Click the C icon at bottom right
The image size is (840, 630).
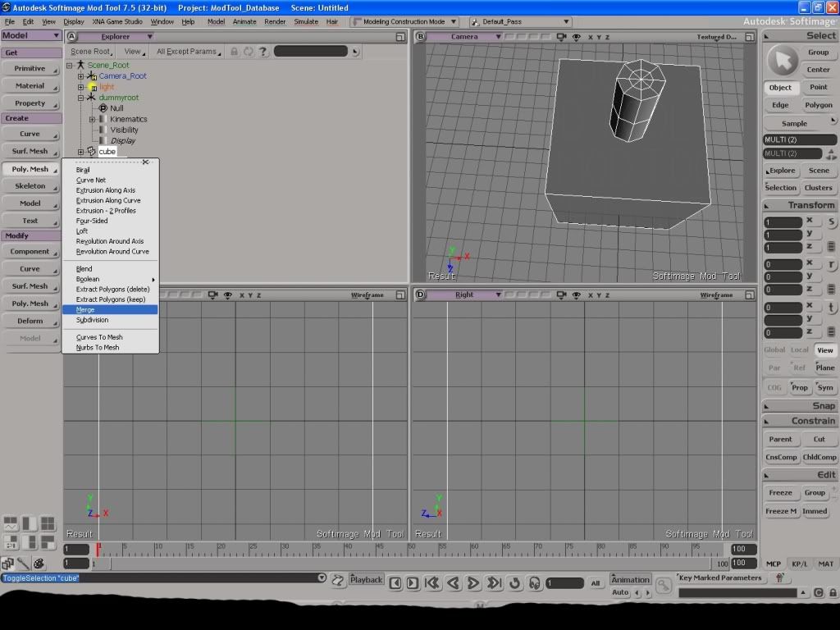coord(819,592)
